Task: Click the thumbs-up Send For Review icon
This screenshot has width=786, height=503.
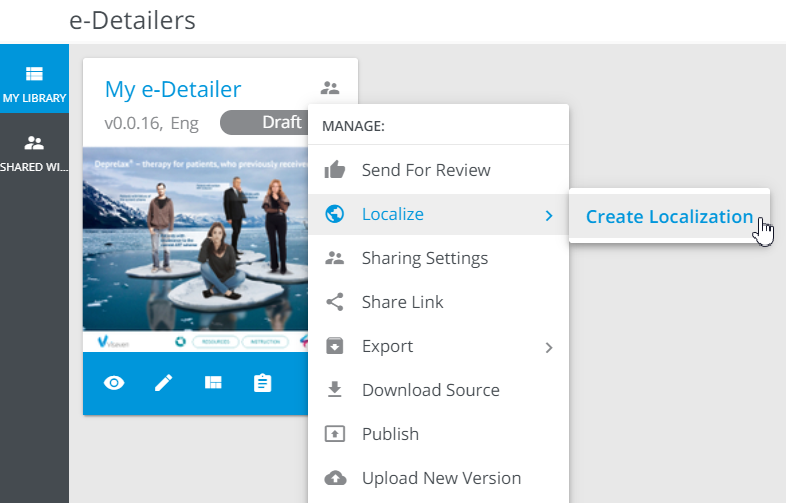Action: tap(335, 170)
